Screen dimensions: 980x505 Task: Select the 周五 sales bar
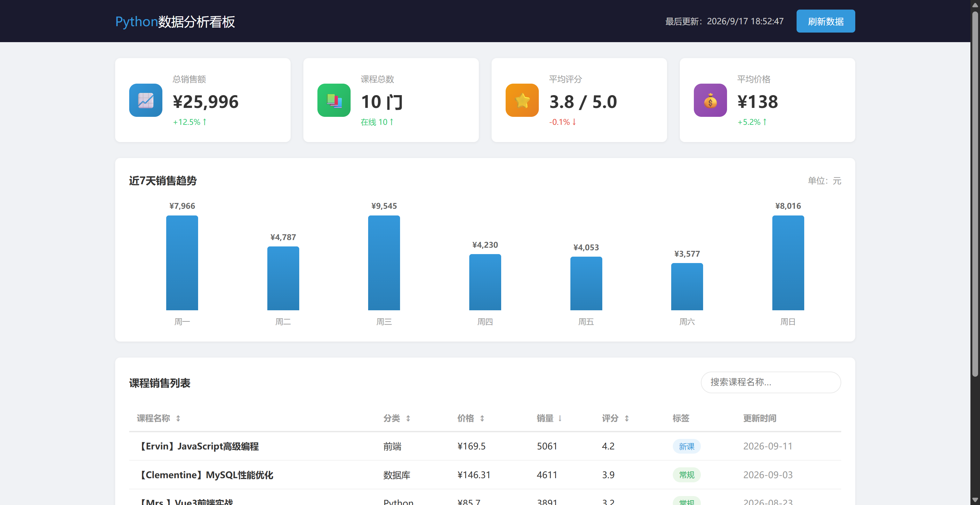coord(586,283)
